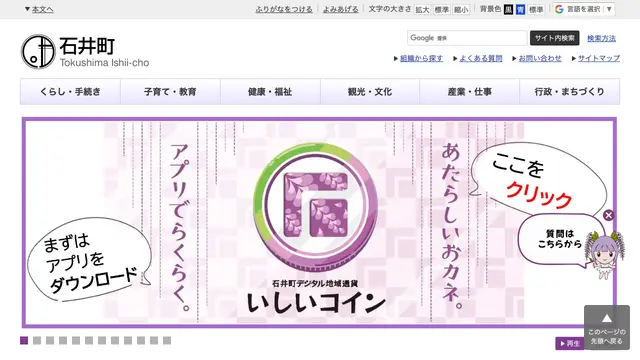This screenshot has width=640, height=360.
Task: Open the 行政・まちづくり menu
Action: (569, 92)
